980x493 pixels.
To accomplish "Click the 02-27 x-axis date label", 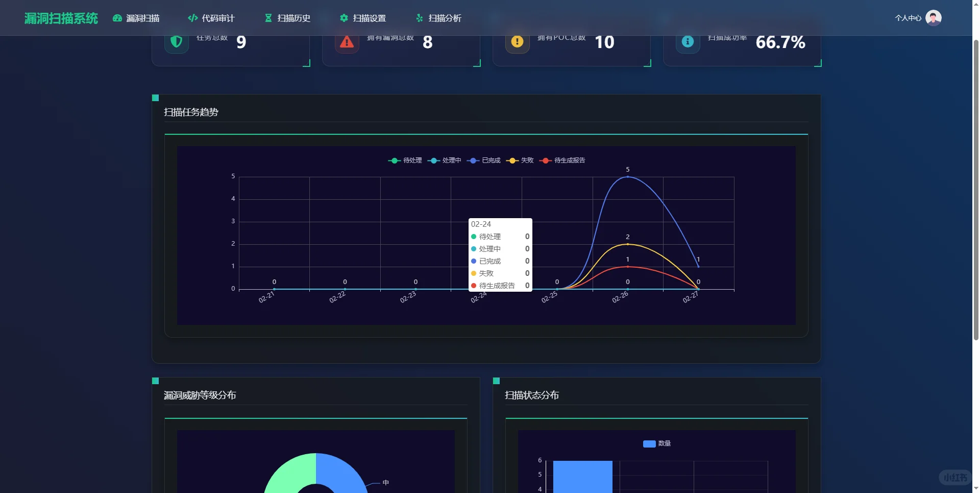I will tap(691, 297).
